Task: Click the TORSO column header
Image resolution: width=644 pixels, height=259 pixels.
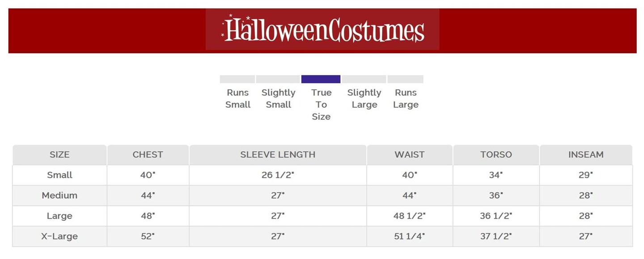Action: pos(496,155)
